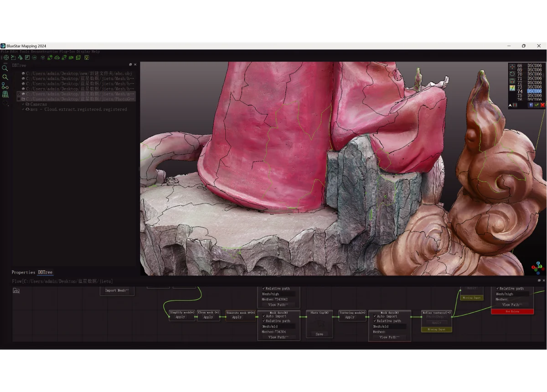The image size is (547, 392).
Task: Toggle Auto import in the Mesh/mid 734304 node
Action: pos(263,316)
